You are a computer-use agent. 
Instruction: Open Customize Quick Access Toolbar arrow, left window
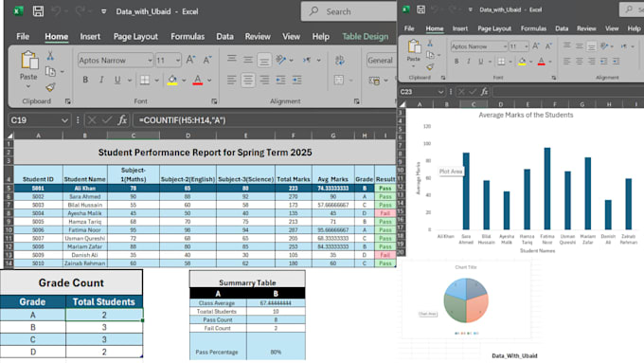(104, 11)
